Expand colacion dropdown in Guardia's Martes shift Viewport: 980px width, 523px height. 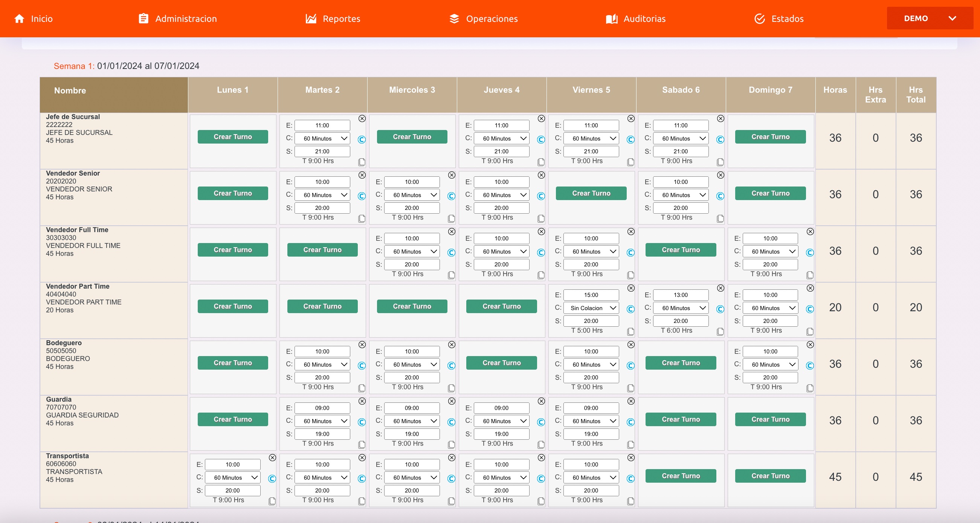tap(322, 421)
